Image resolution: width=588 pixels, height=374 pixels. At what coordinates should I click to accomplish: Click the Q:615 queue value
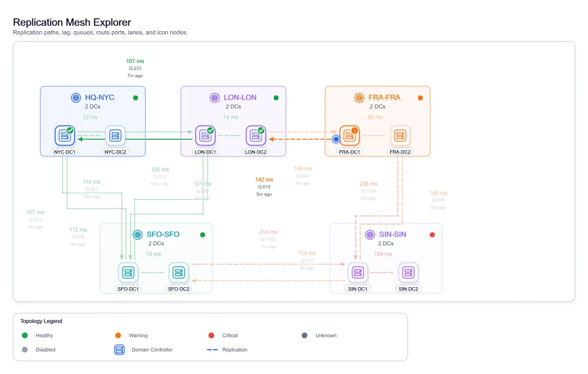coord(264,187)
